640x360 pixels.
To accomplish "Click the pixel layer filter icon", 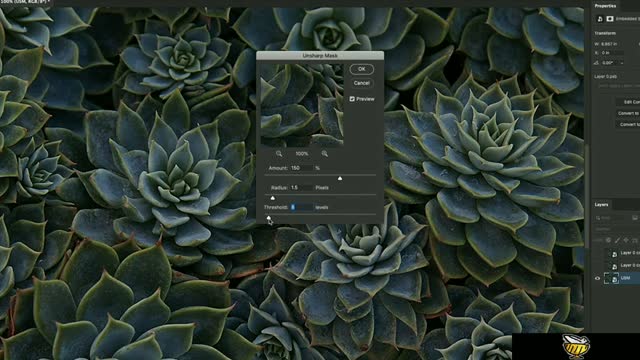I will click(635, 218).
